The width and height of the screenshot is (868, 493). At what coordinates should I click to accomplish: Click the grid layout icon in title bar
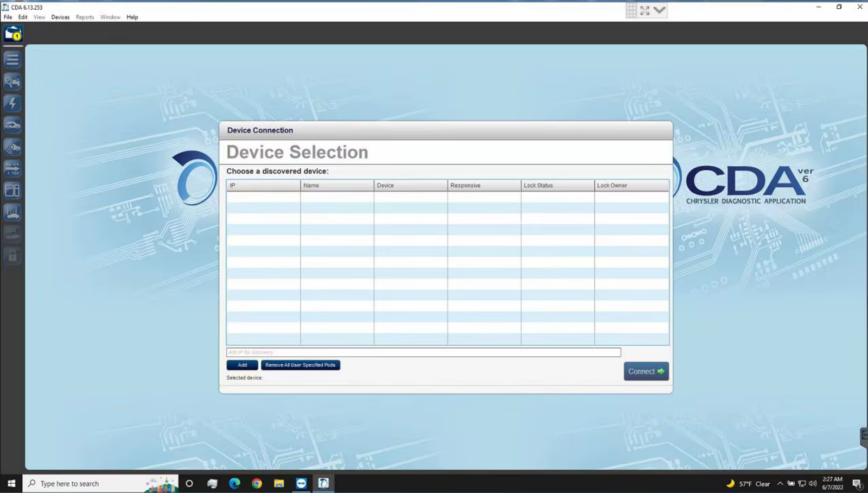point(631,9)
